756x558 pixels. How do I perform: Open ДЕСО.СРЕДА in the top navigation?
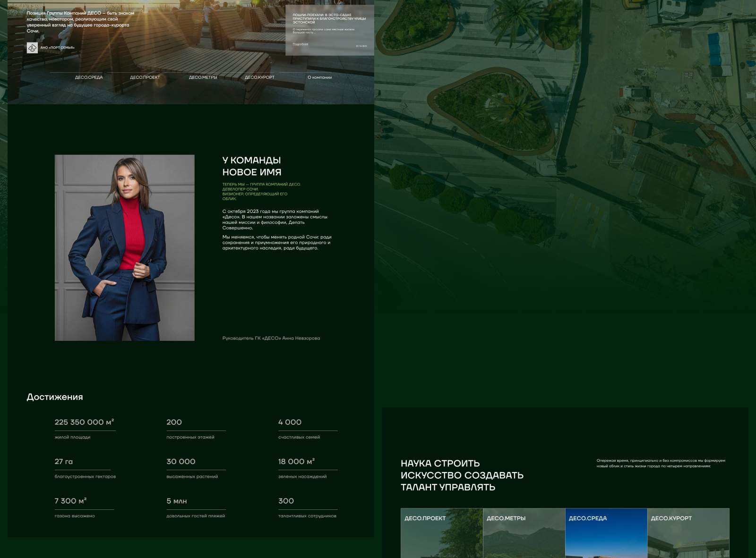[89, 77]
